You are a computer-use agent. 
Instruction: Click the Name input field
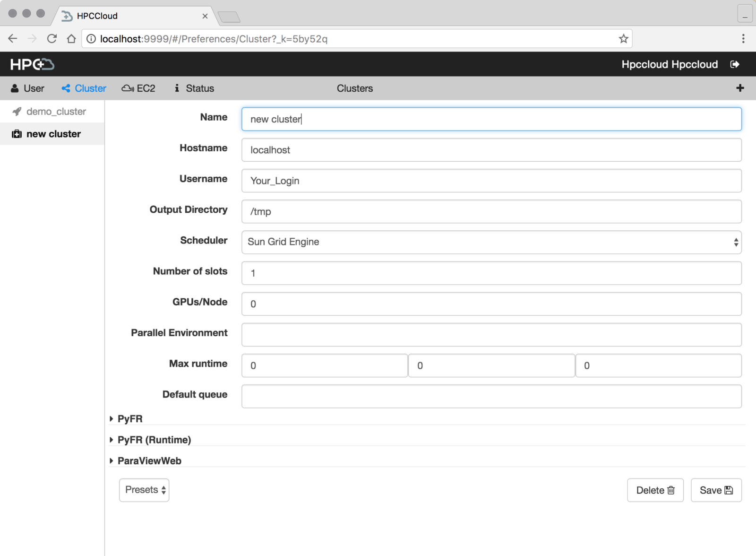pos(491,119)
